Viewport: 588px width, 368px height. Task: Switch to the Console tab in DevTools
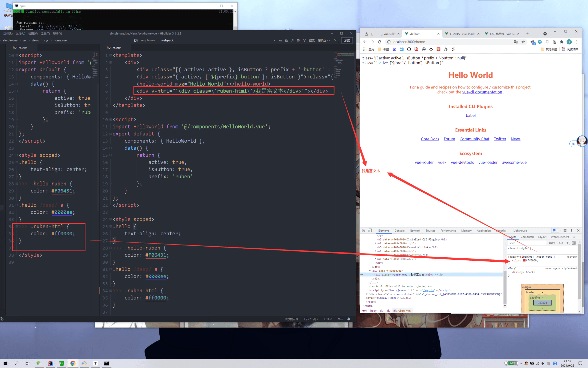[x=399, y=231]
